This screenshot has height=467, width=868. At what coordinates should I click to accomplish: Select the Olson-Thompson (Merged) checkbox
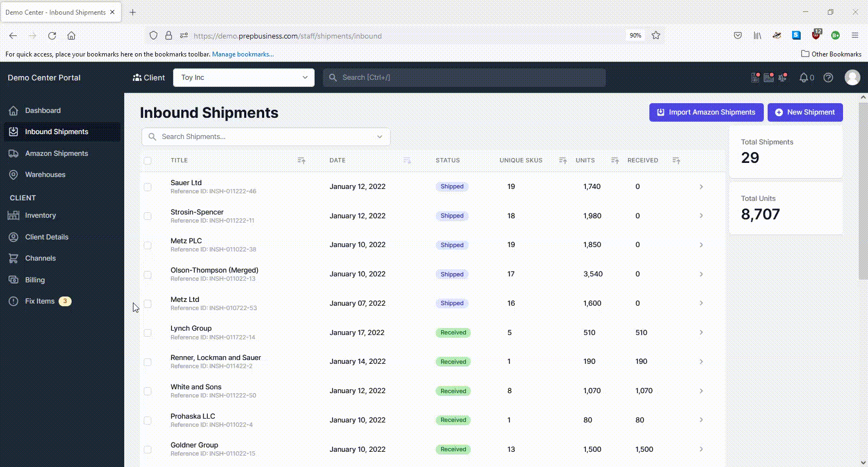click(x=148, y=275)
